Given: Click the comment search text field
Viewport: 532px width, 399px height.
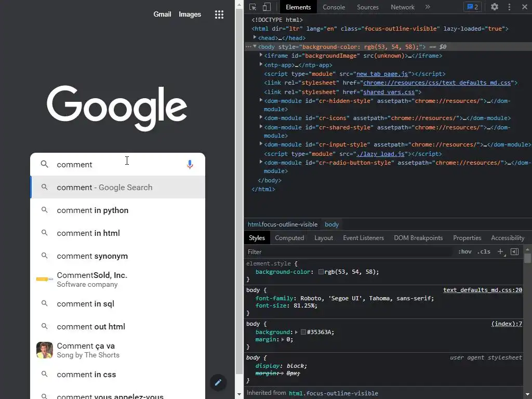Looking at the screenshot, I should pos(117,164).
